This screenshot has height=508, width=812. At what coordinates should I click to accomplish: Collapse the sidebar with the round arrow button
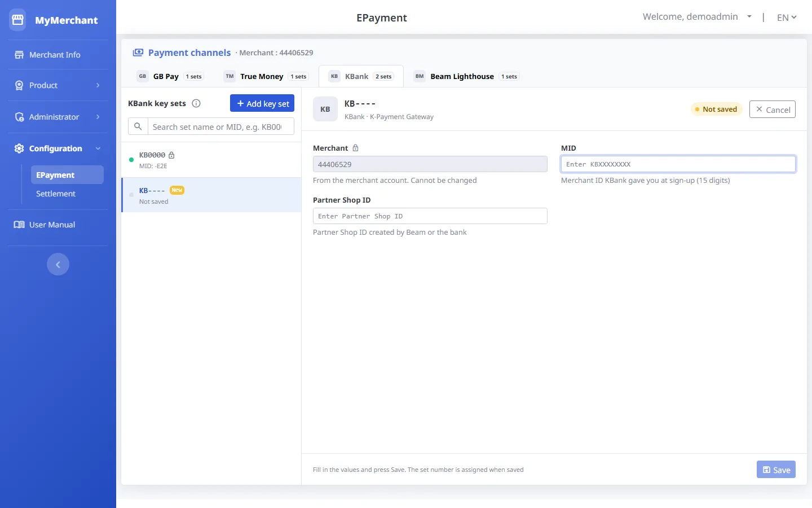[58, 264]
